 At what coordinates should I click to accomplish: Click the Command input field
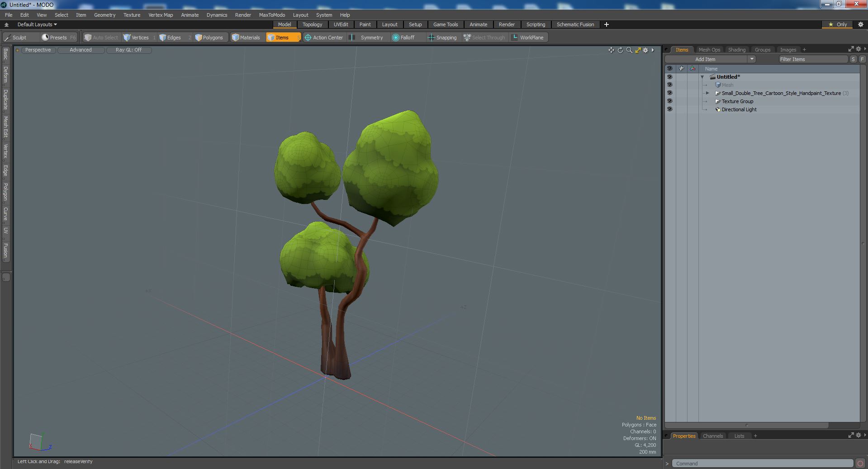point(763,463)
